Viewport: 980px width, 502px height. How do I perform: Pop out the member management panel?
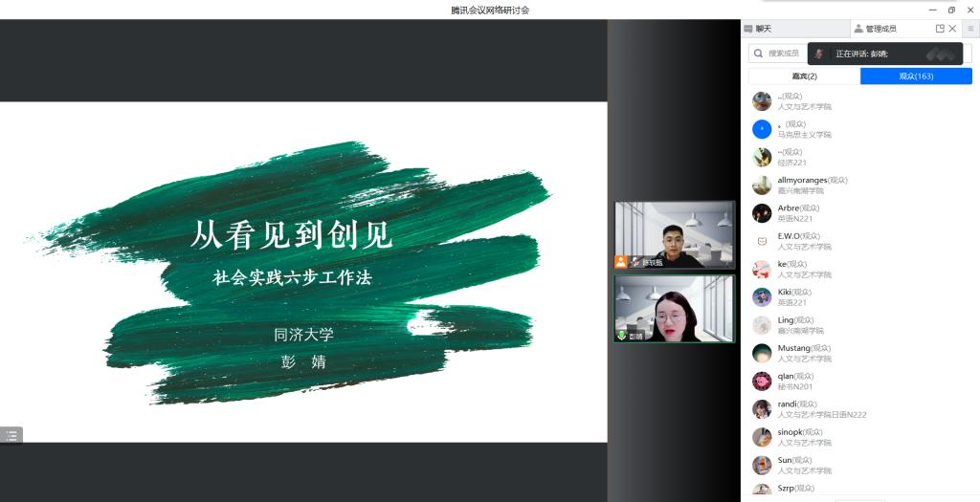[940, 29]
